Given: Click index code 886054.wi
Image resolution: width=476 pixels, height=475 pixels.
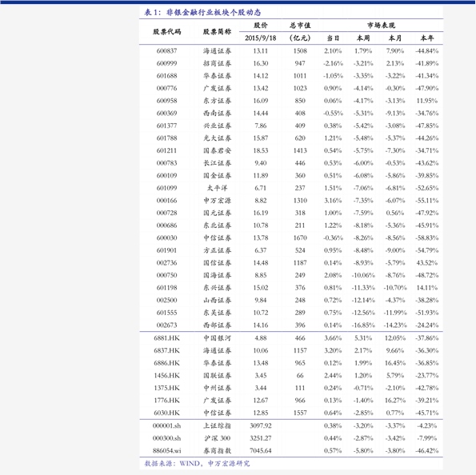Looking at the screenshot, I should tap(166, 450).
